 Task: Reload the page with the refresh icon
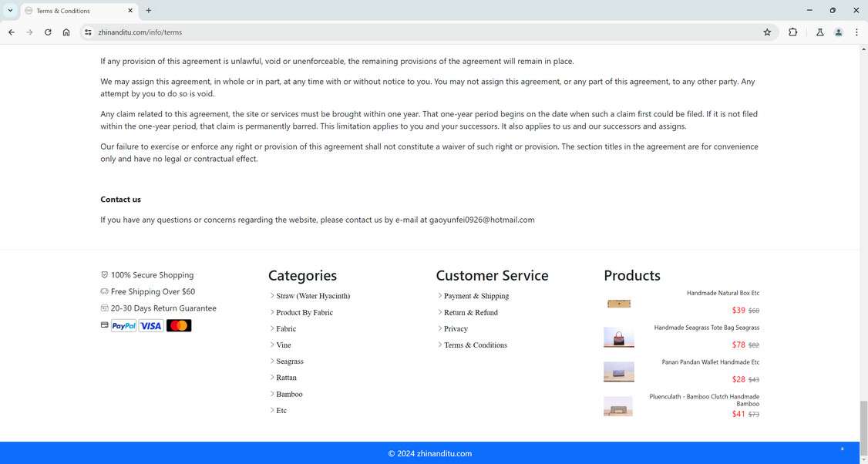(x=47, y=32)
